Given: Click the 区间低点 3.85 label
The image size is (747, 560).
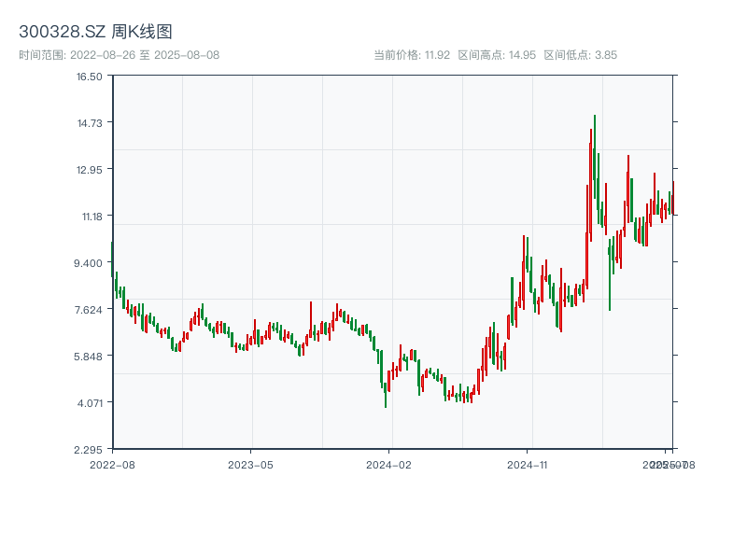Looking at the screenshot, I should coord(580,55).
